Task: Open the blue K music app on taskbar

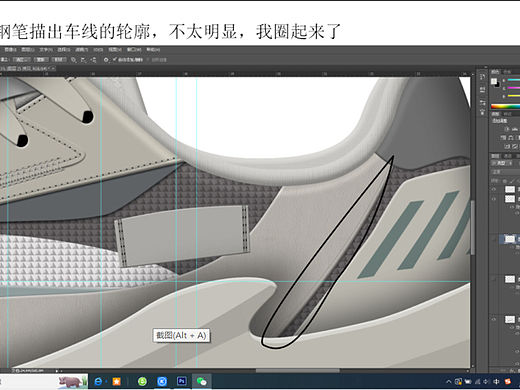Action: (162, 381)
